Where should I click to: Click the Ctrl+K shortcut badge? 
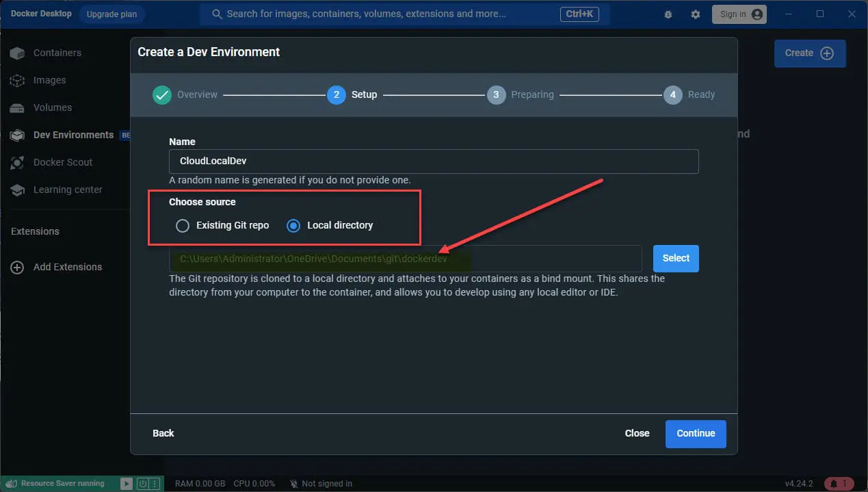coord(580,14)
